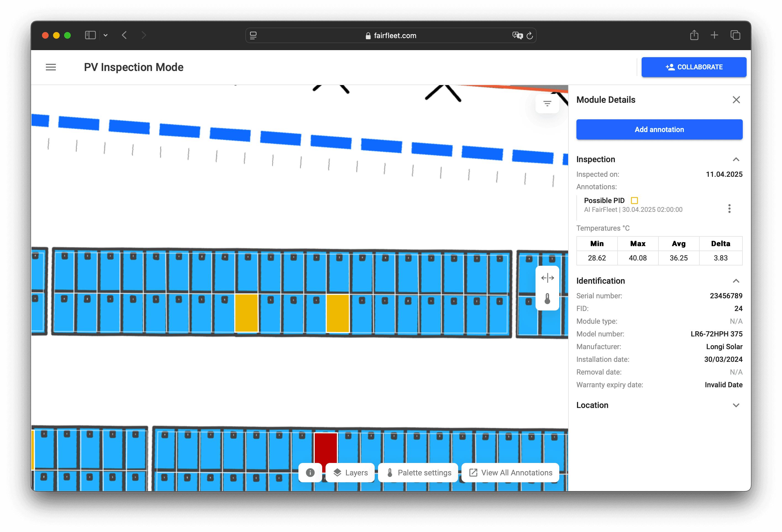Viewport: 782px width, 532px height.
Task: Click the COLLABORATE button
Action: (x=694, y=67)
